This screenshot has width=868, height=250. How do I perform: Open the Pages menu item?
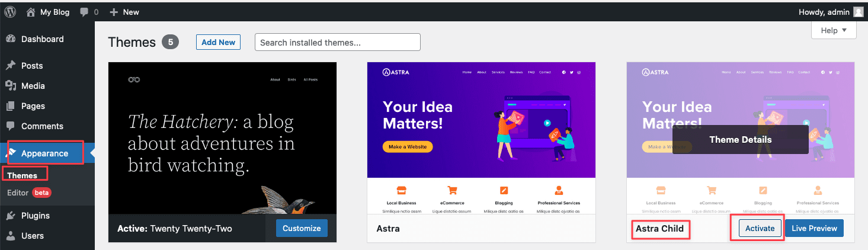(x=33, y=106)
